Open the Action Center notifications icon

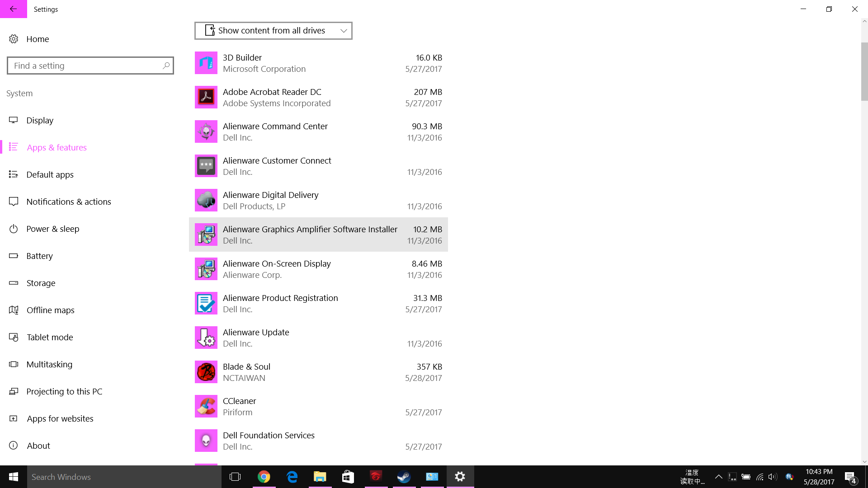tap(850, 477)
